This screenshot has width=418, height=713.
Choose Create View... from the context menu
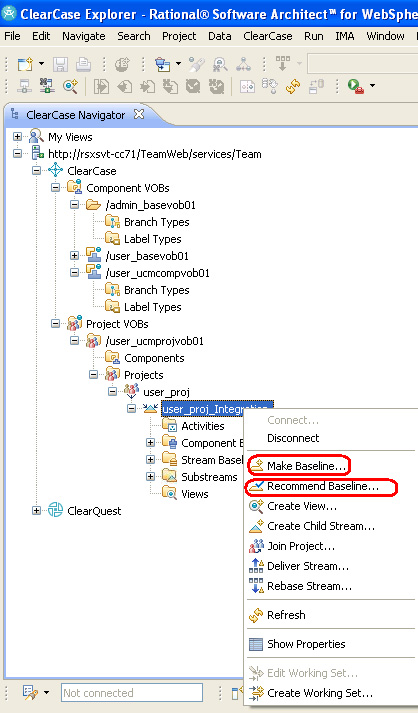point(302,506)
